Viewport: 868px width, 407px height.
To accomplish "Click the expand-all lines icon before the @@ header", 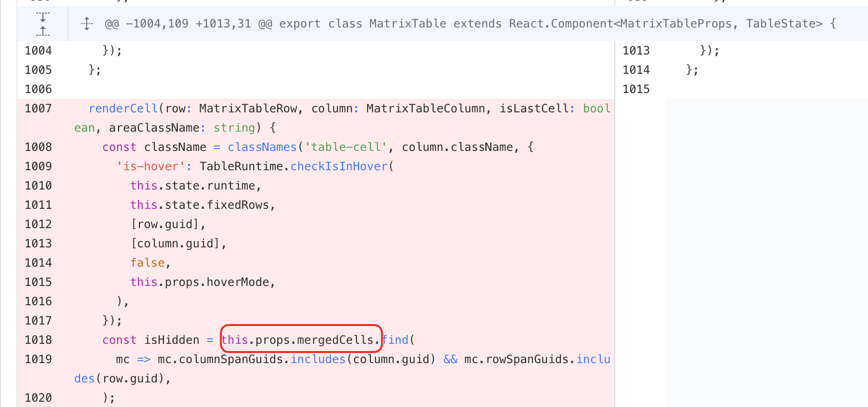I will pos(87,24).
